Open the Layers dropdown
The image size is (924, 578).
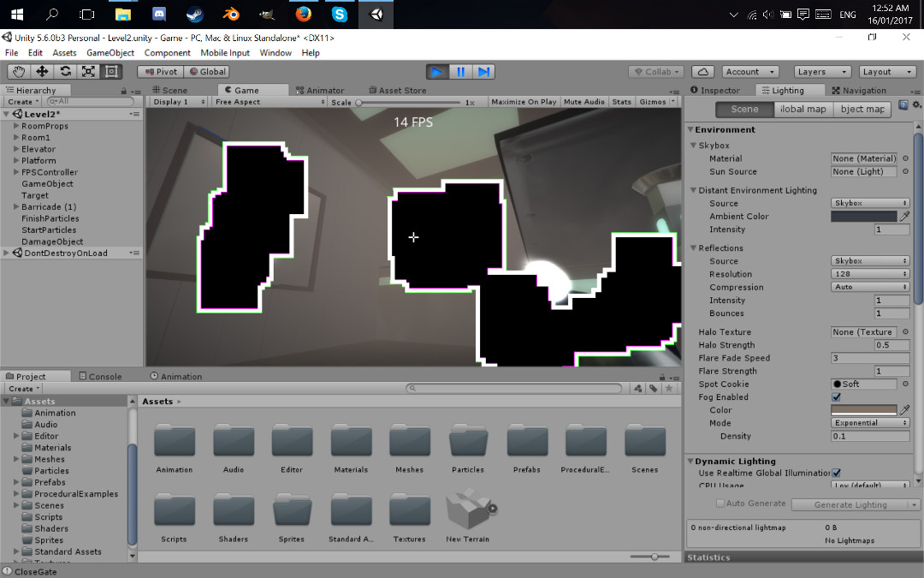tap(820, 72)
